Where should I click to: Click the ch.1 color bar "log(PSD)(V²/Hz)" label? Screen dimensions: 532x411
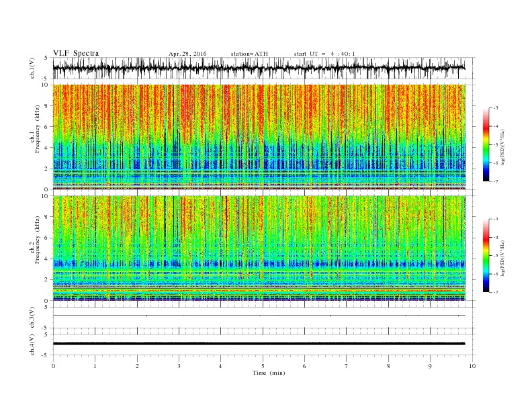coord(503,147)
